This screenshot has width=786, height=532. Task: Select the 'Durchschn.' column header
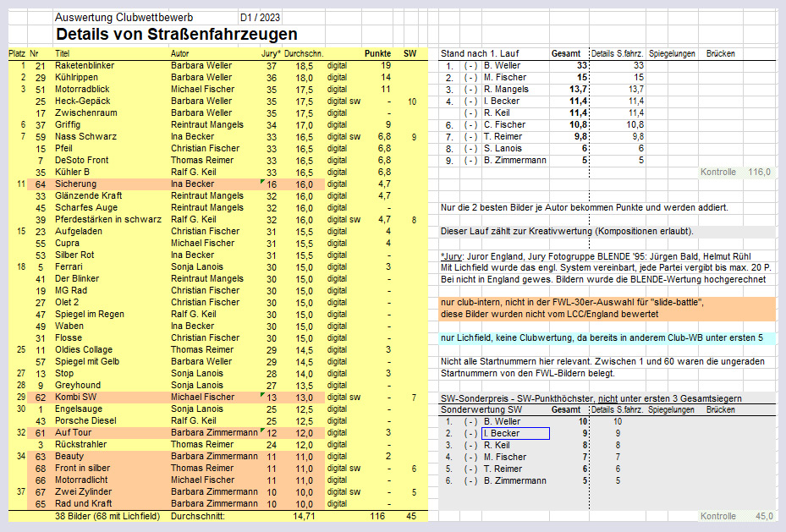point(304,53)
